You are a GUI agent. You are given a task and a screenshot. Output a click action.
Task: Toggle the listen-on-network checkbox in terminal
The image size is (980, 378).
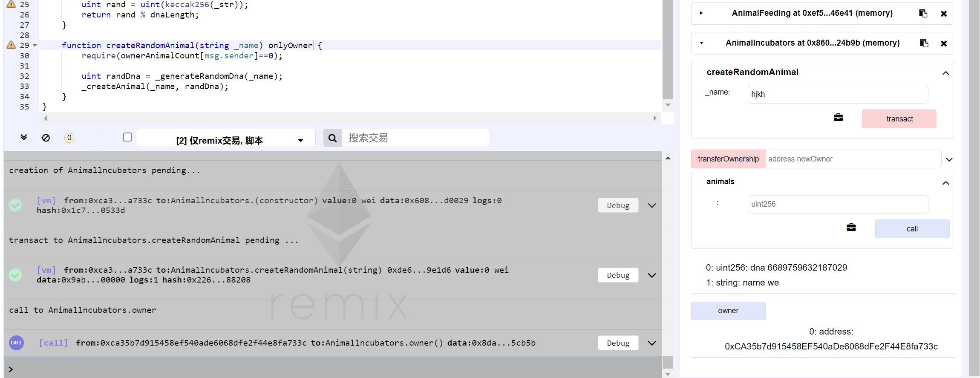(127, 137)
